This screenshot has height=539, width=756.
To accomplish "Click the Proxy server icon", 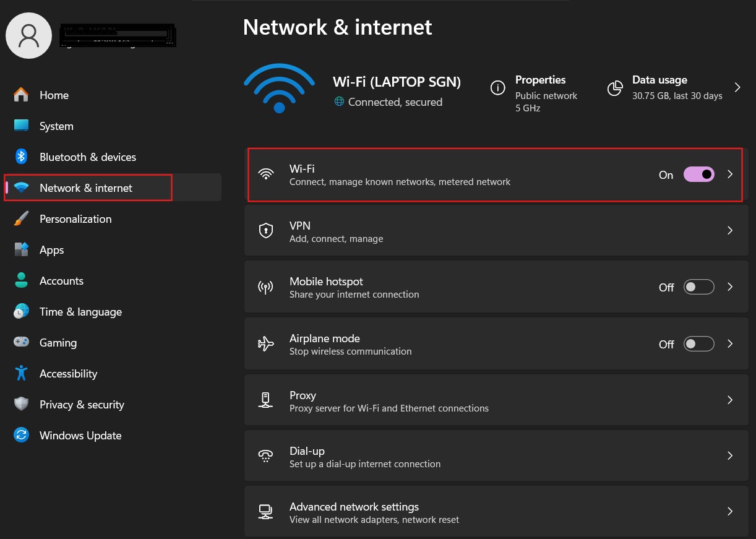I will (x=266, y=400).
